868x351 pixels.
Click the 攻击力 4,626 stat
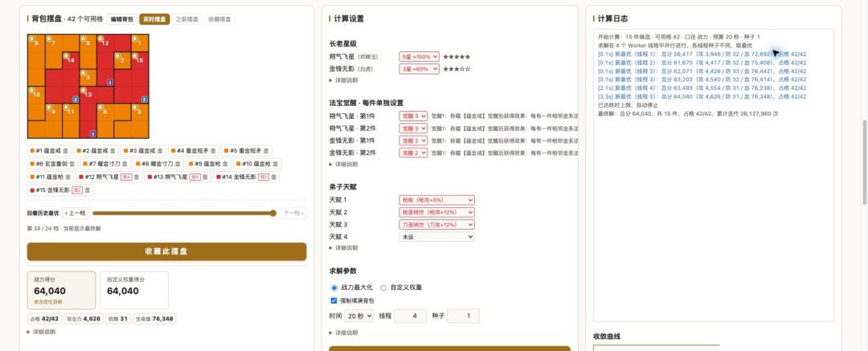coord(83,319)
